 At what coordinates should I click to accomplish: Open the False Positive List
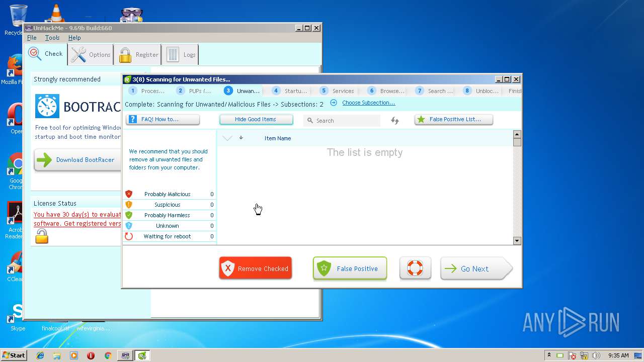[454, 119]
